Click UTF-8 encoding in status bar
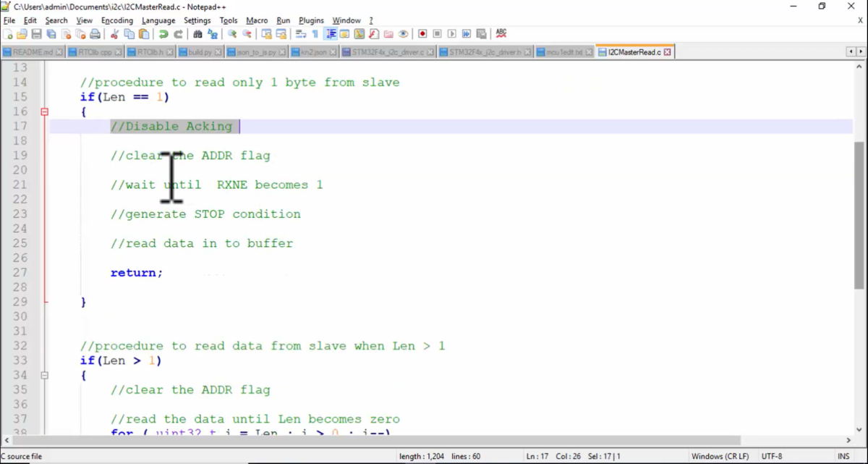The height and width of the screenshot is (464, 868). 772,456
